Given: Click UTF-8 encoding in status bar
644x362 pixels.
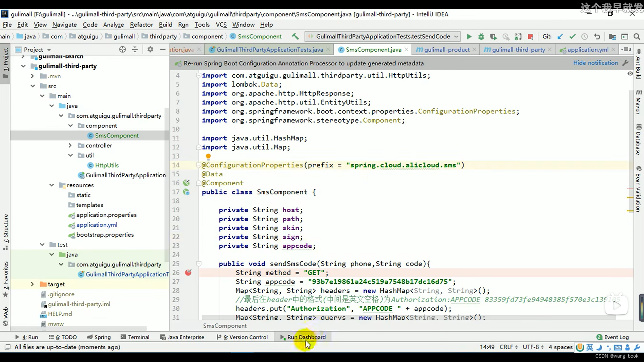Looking at the screenshot, I should [533, 347].
